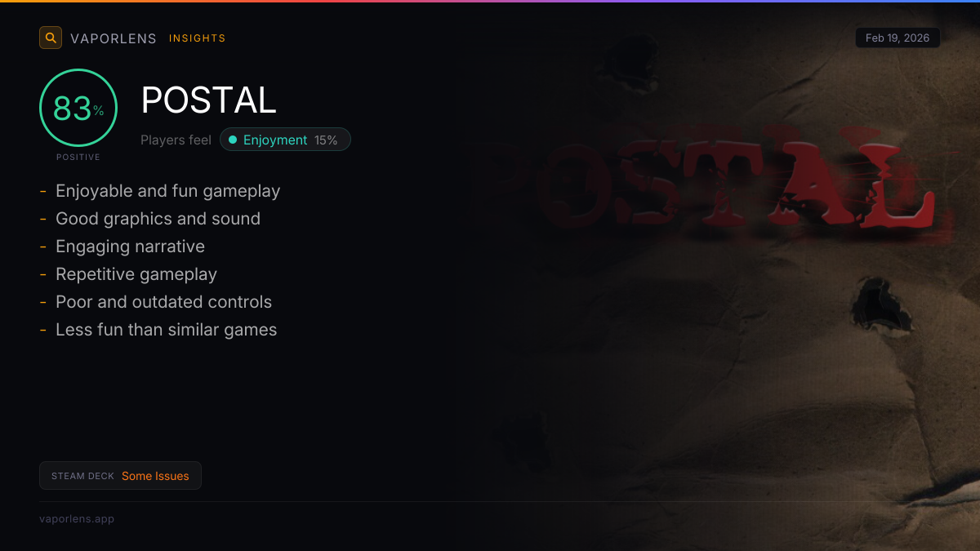Click the 83% positive score circle
The height and width of the screenshot is (551, 980).
coord(78,108)
